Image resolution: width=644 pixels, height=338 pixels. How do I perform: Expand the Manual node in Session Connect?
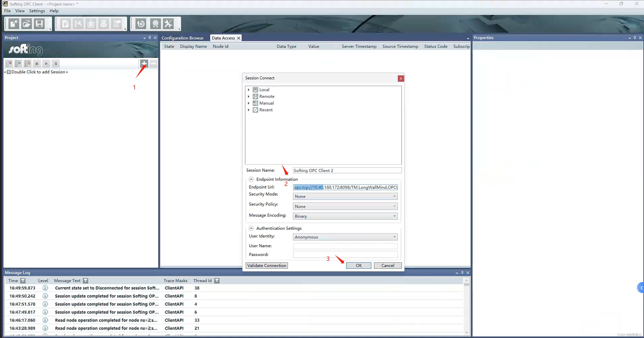click(x=248, y=103)
